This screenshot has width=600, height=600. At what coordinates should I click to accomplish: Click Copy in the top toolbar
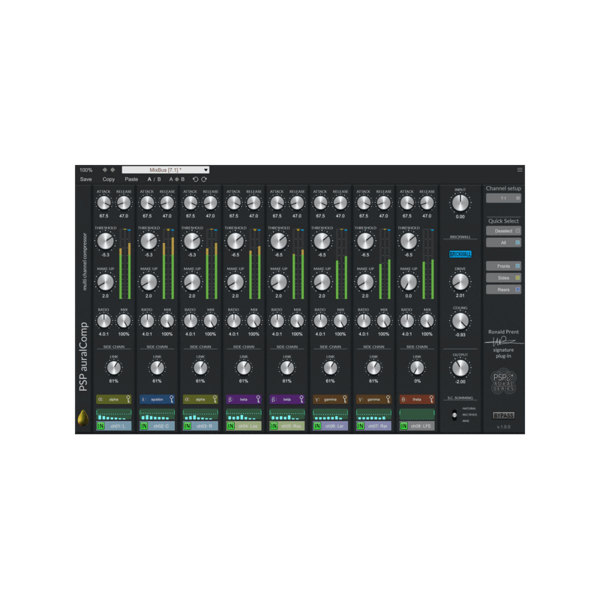[x=108, y=179]
